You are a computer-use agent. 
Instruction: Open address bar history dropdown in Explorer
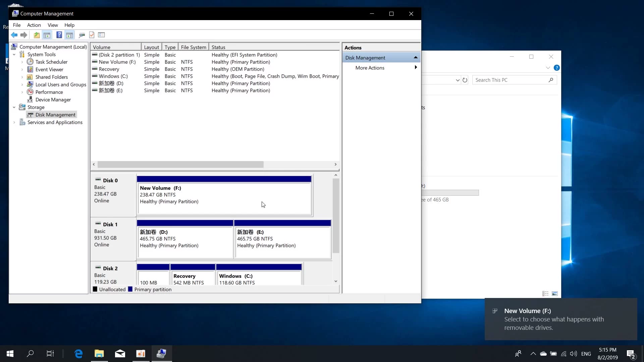click(458, 80)
